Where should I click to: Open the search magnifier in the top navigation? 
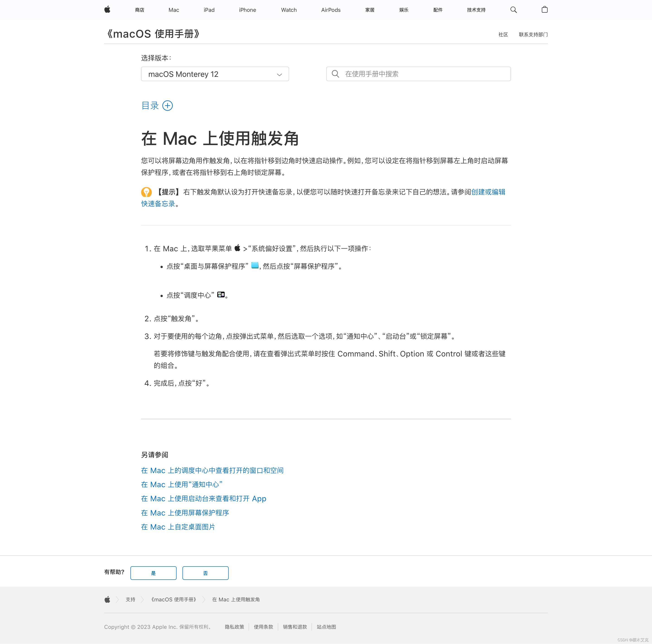coord(513,10)
